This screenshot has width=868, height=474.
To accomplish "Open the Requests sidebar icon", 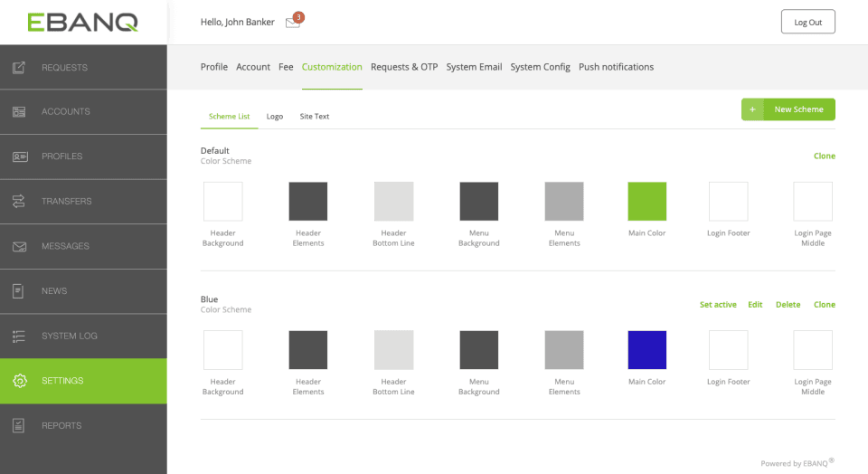I will click(x=19, y=68).
